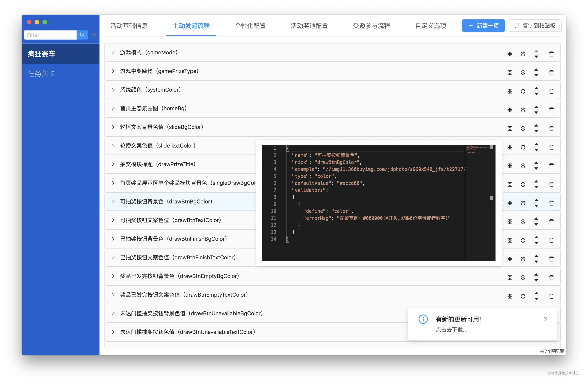Screen dimensions: 588x384
Task: Expand the 系统颜色 (systemColor) row
Action: [113, 89]
